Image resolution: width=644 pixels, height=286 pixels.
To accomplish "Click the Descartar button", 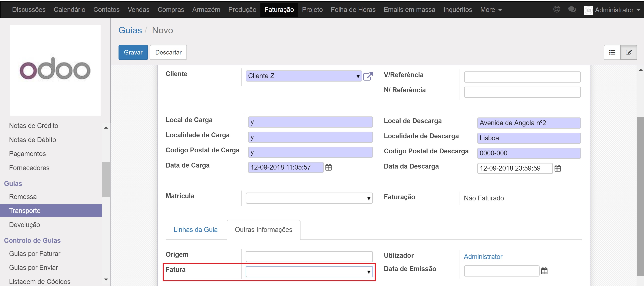I will (168, 52).
